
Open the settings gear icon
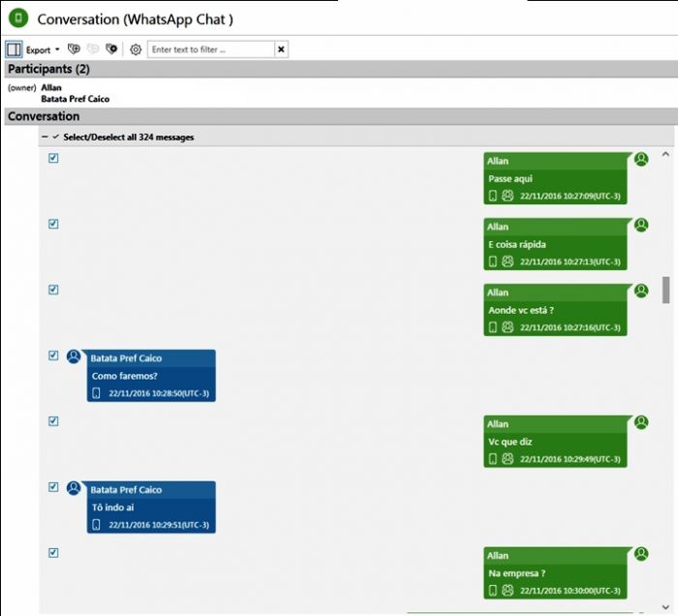coord(136,49)
